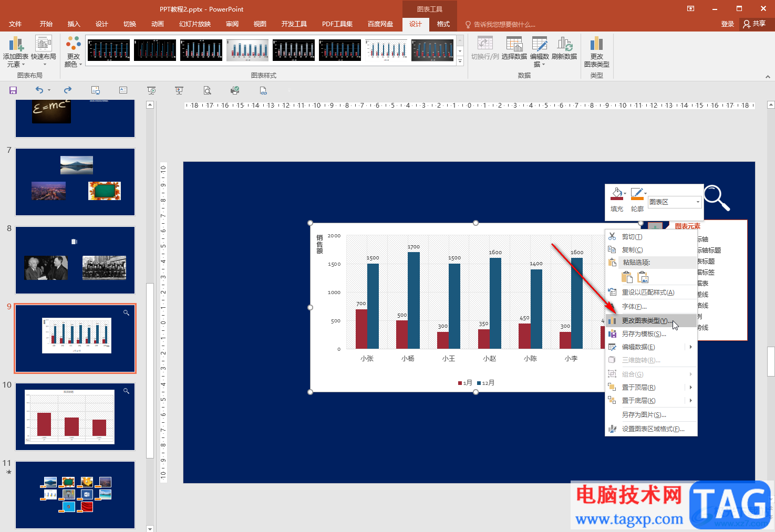Click the 登录 login link
The width and height of the screenshot is (775, 532).
tap(727, 24)
